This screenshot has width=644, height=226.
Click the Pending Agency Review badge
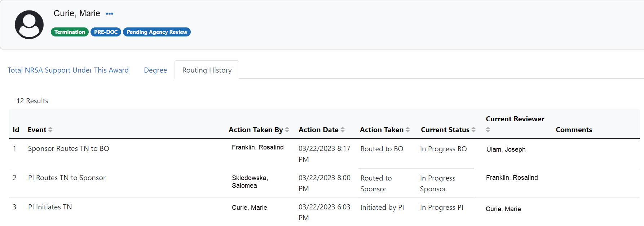point(157,32)
